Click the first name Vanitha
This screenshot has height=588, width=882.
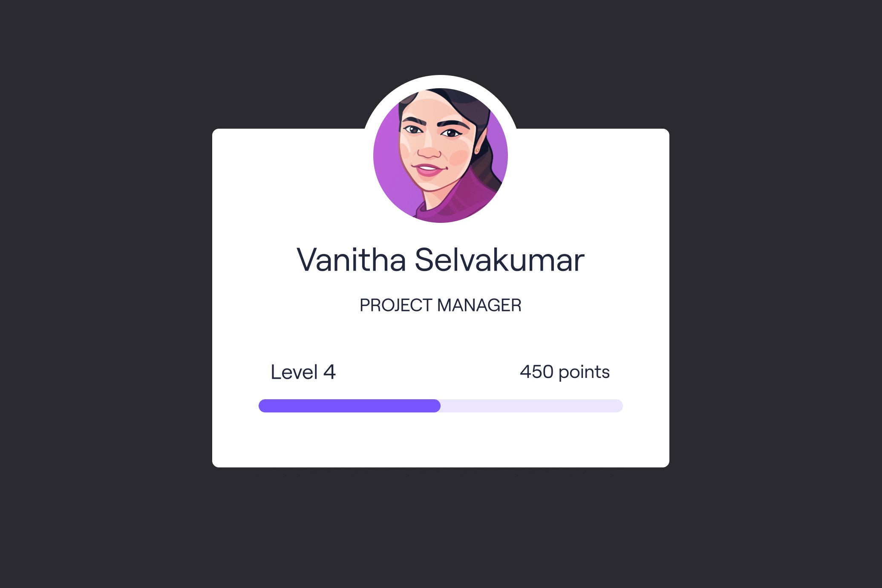point(352,259)
